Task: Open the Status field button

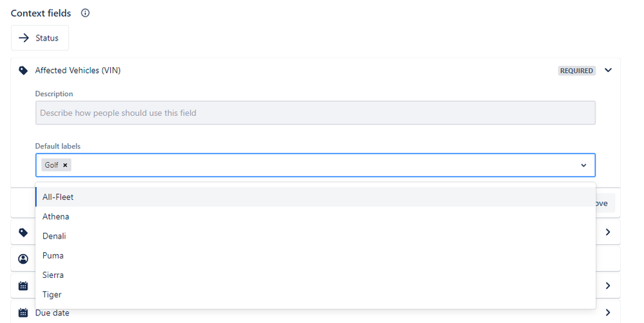Action: pyautogui.click(x=40, y=38)
